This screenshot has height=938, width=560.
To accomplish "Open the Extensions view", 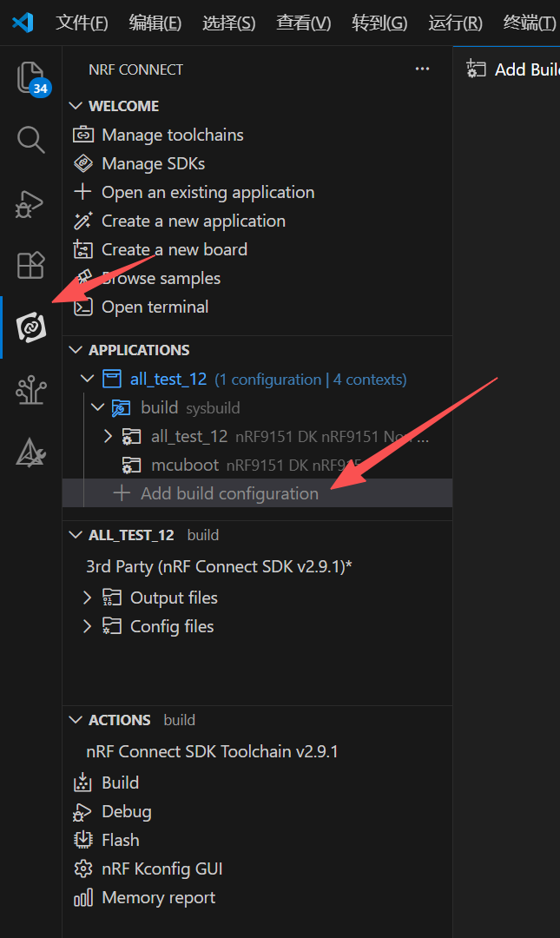I will click(30, 265).
